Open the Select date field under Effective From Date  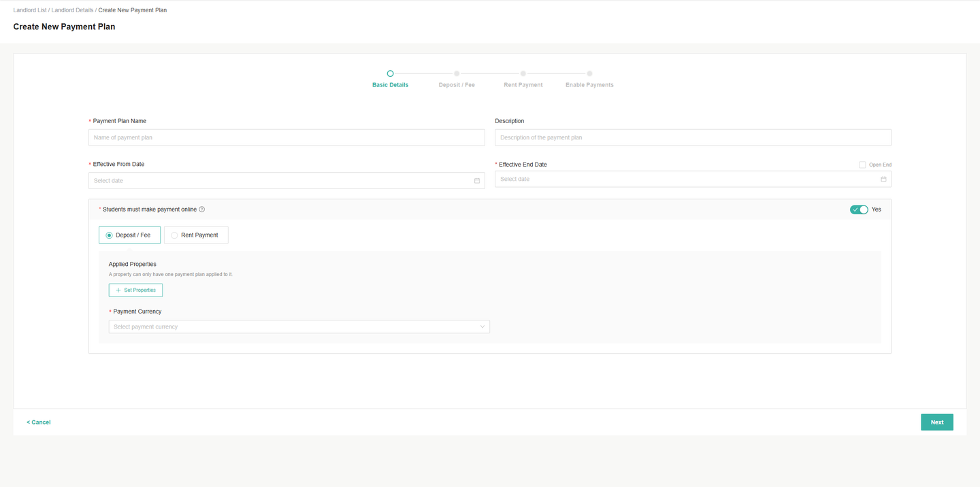(272, 180)
